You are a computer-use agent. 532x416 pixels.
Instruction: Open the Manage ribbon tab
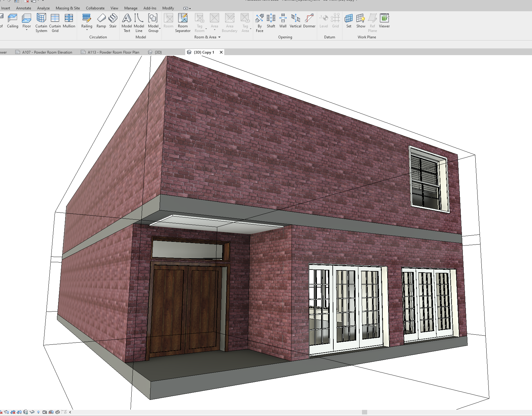131,8
